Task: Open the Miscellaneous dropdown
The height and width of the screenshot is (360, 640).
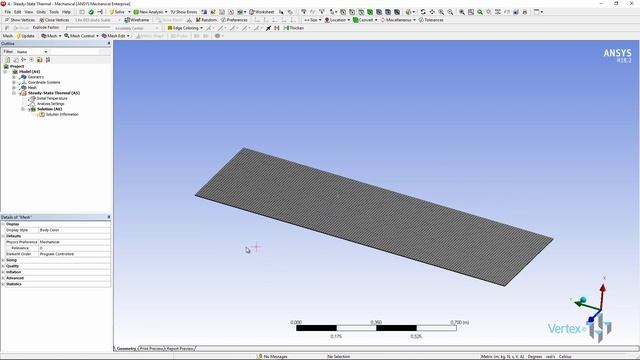Action: (x=398, y=20)
